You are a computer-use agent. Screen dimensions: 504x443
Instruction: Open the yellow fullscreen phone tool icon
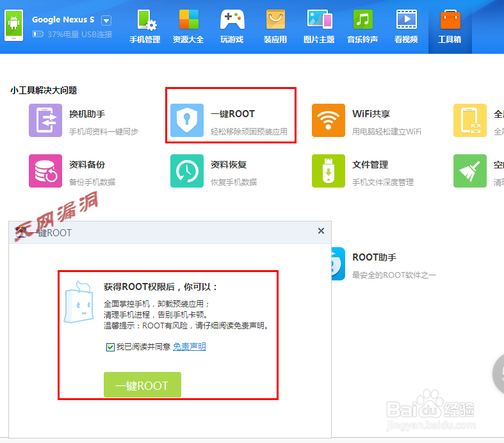pos(469,120)
